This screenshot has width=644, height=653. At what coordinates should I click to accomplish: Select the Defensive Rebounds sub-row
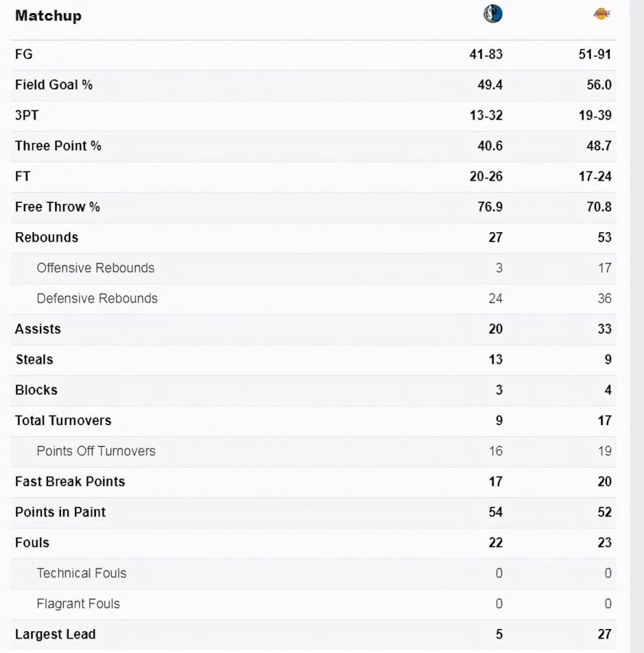(97, 298)
